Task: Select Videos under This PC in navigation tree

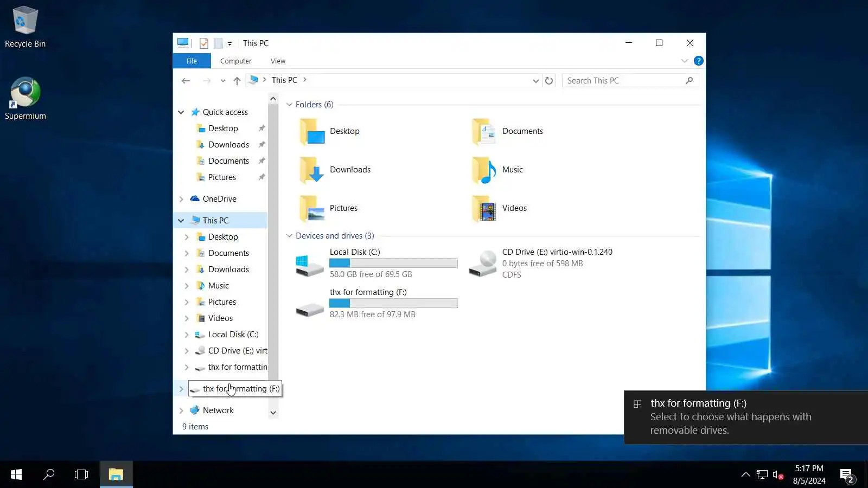Action: (220, 318)
